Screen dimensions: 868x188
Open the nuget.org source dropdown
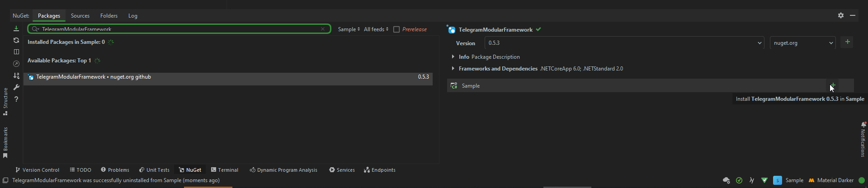click(x=802, y=43)
